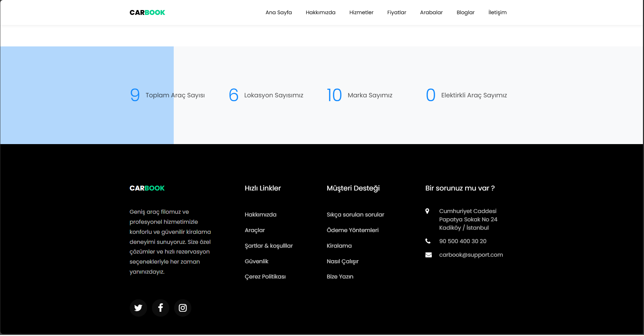Viewport: 644px width, 336px height.
Task: Click carbook@support.com email address
Action: coord(471,255)
